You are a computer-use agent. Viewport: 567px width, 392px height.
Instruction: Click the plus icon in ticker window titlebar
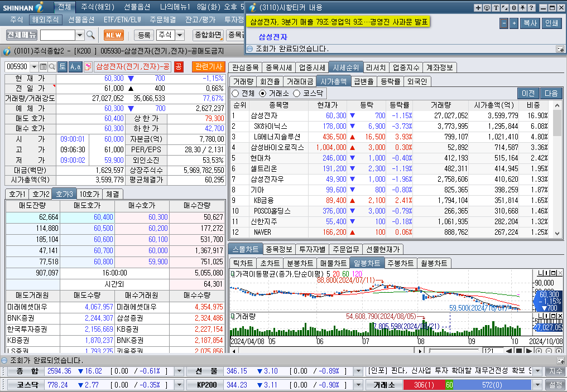(x=478, y=8)
